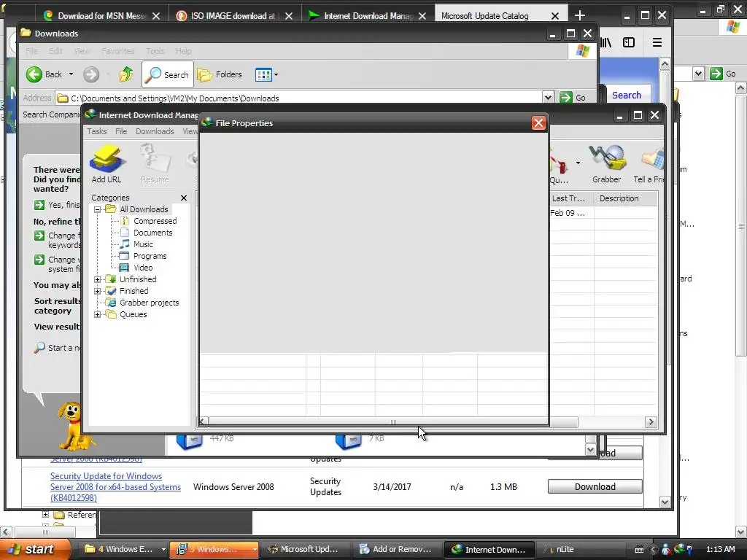
Task: Collapse the All Downloads tree node
Action: 97,209
